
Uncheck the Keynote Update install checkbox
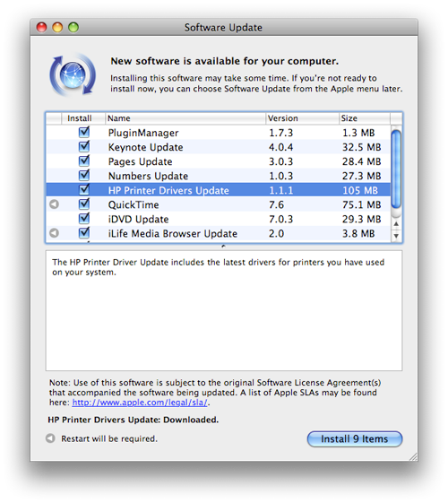[84, 147]
